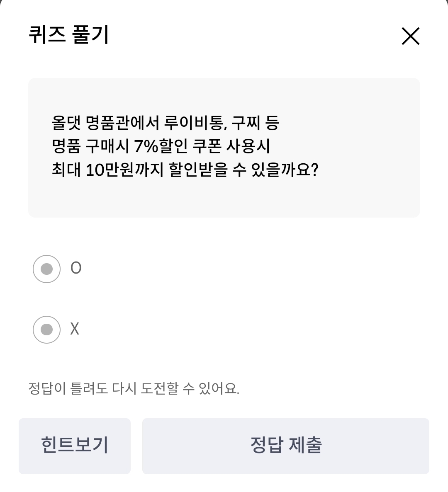Mark the quiz answer as true (O)

[46, 269]
